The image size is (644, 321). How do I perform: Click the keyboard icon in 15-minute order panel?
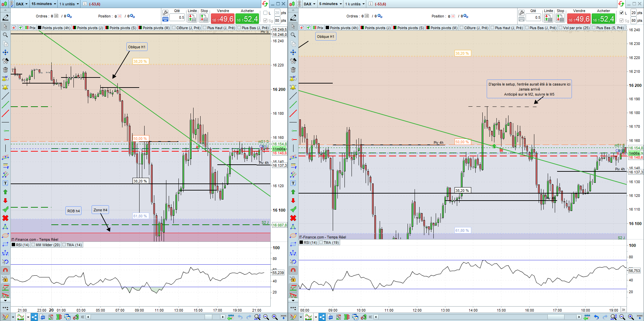(x=165, y=19)
